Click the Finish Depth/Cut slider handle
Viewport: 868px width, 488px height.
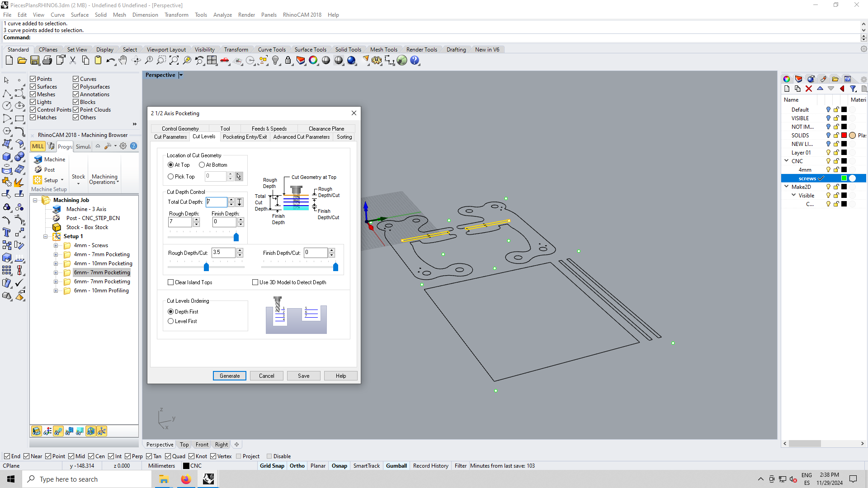[x=336, y=267]
